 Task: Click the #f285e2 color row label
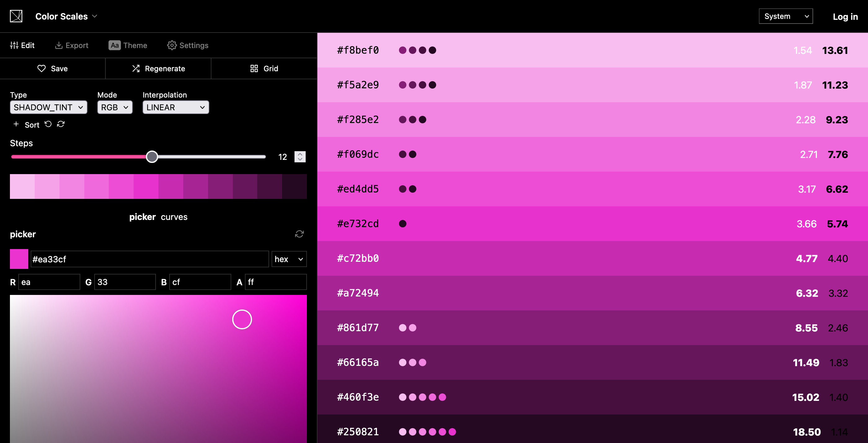358,120
